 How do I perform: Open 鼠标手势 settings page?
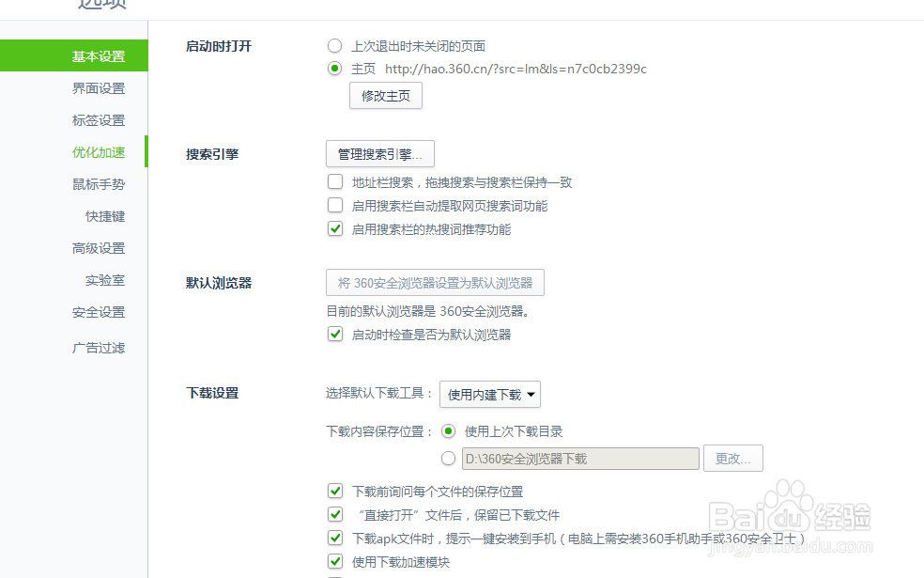[99, 184]
